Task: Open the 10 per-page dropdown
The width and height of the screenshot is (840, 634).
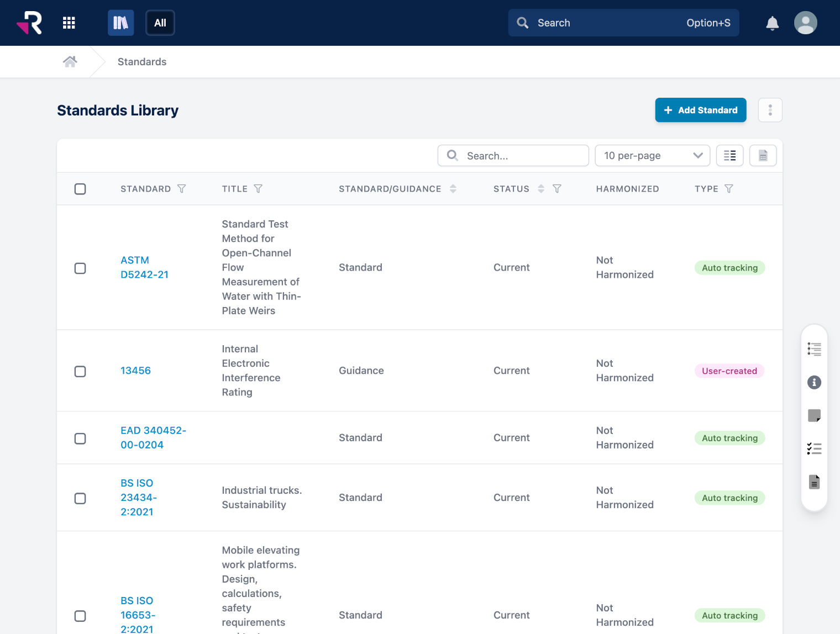Action: click(x=653, y=155)
